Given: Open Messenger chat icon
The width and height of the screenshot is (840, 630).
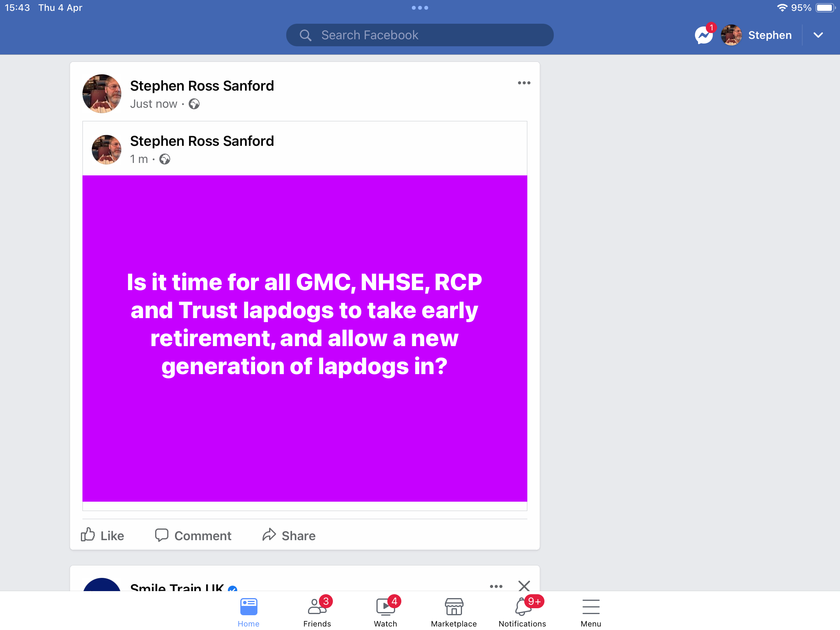Looking at the screenshot, I should coord(704,35).
